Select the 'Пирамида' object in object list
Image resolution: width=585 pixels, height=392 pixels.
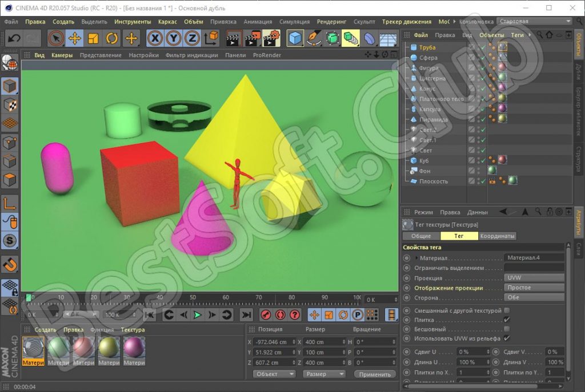(434, 120)
